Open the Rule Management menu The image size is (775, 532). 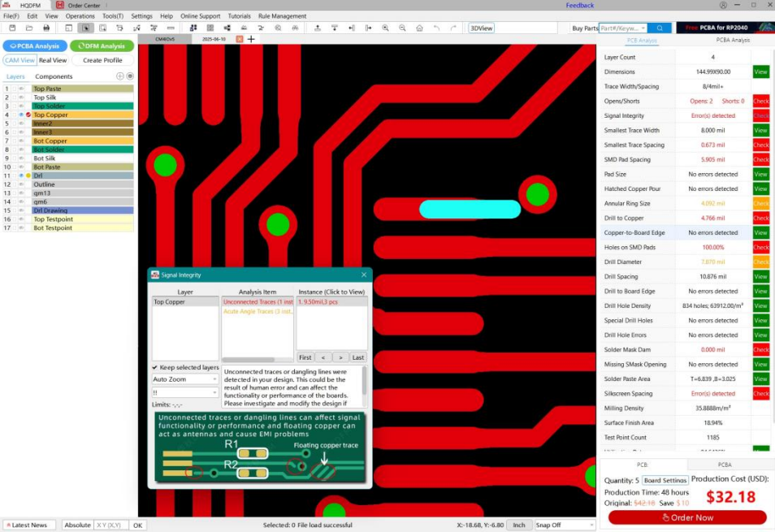[282, 16]
